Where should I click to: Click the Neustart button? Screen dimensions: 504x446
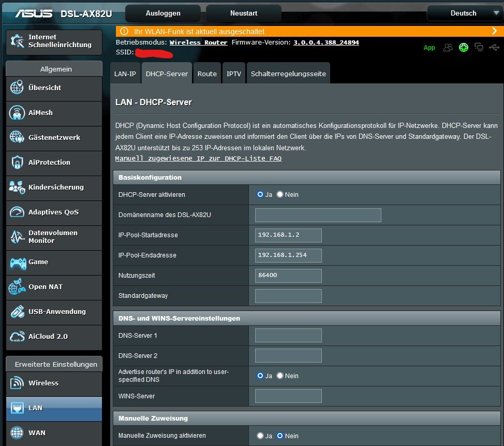click(244, 13)
